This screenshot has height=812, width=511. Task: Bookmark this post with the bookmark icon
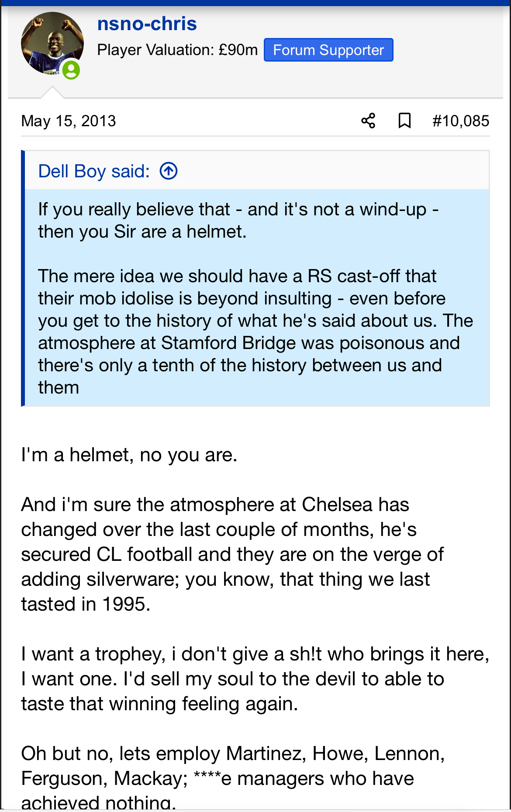coord(404,121)
